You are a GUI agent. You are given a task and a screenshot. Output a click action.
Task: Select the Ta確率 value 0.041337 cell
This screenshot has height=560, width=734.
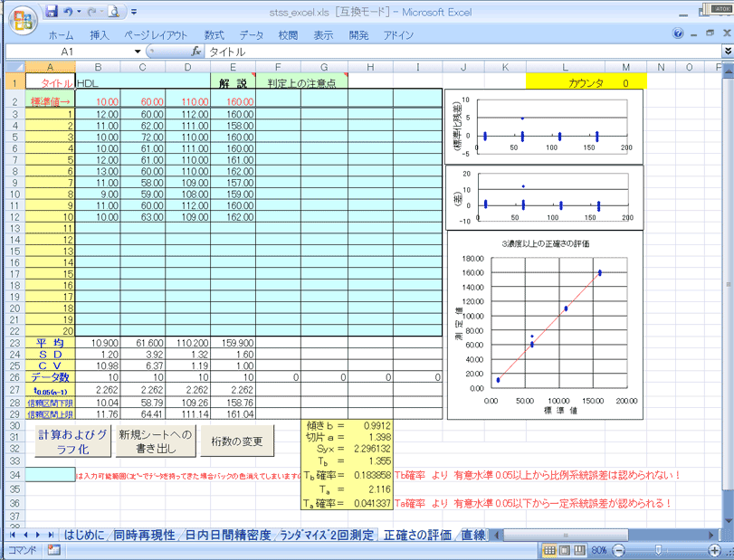coord(370,503)
